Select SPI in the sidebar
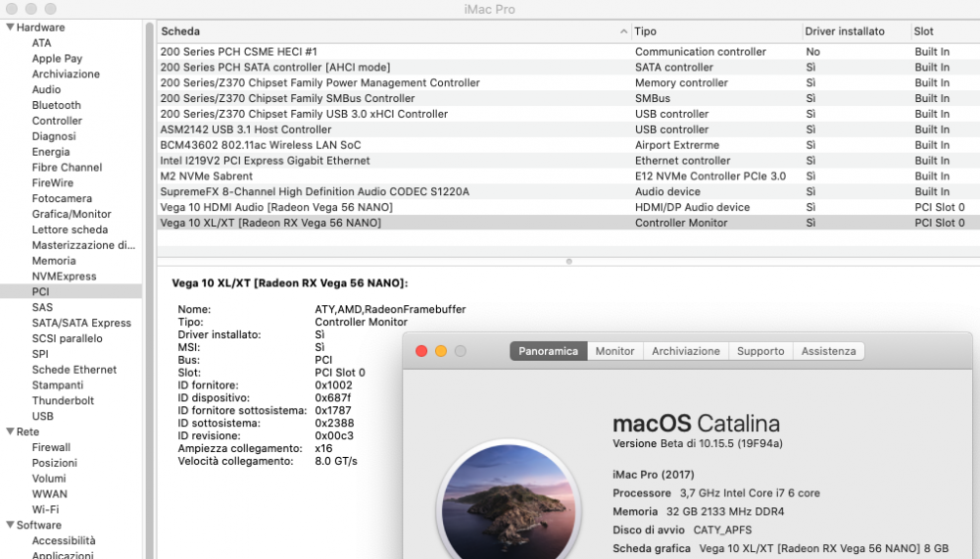 point(40,354)
